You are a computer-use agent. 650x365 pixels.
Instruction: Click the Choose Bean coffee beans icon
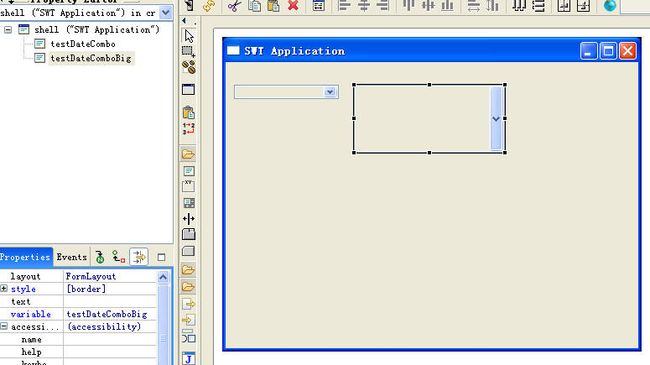click(189, 67)
